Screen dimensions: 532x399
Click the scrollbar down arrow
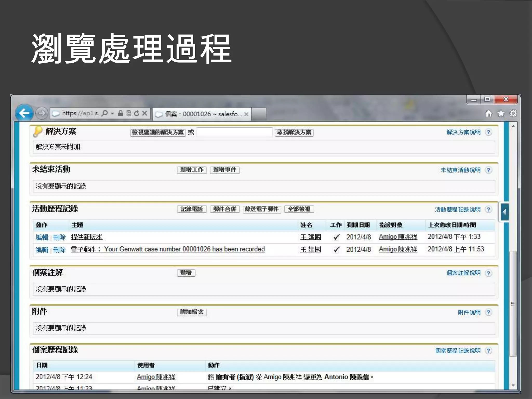pos(513,385)
